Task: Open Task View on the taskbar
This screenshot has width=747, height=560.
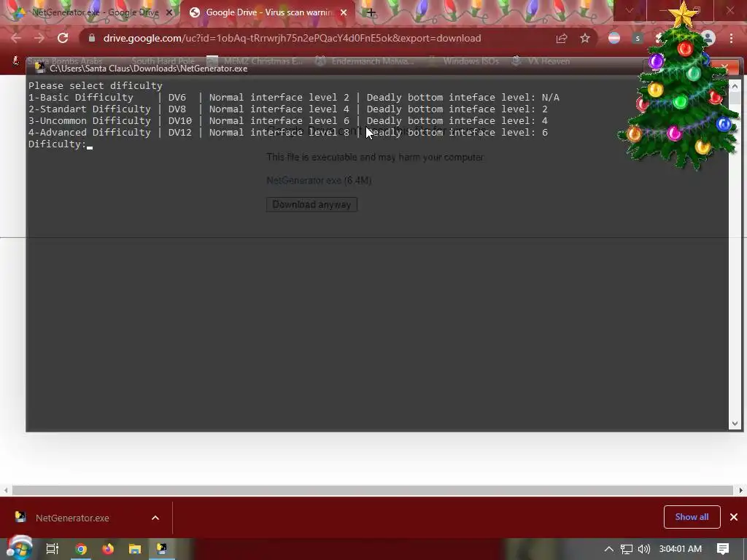Action: (x=52, y=549)
